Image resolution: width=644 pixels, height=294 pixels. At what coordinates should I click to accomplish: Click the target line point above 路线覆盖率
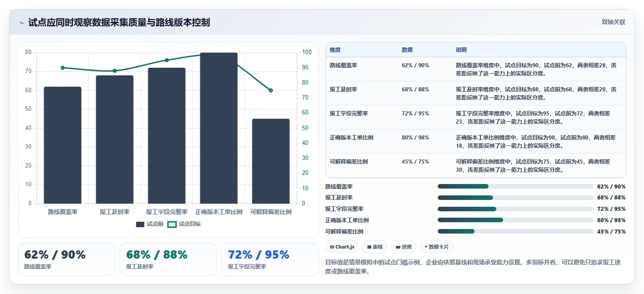63,68
